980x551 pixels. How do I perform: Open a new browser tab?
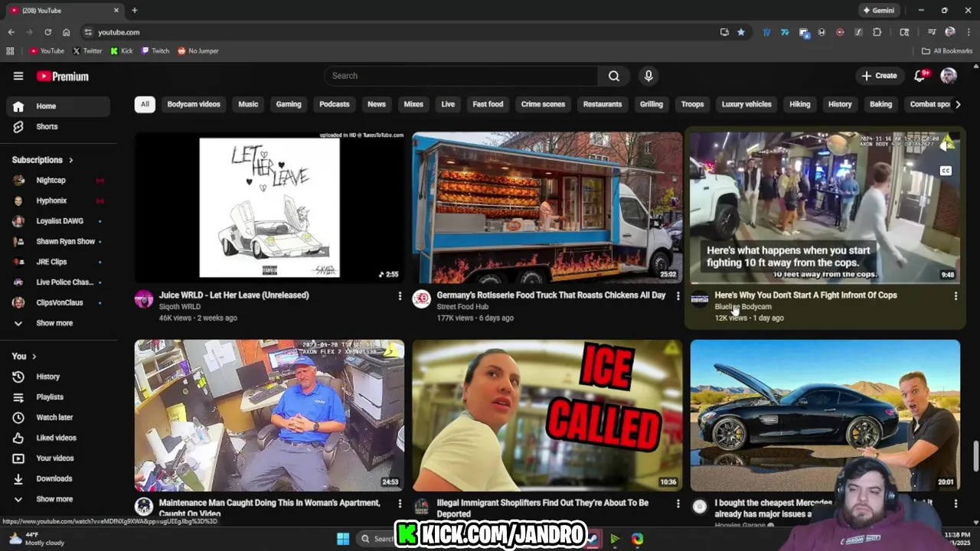[x=135, y=11]
